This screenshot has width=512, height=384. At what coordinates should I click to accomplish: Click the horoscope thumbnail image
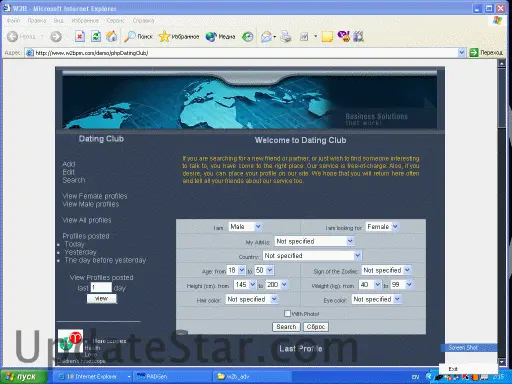70,341
